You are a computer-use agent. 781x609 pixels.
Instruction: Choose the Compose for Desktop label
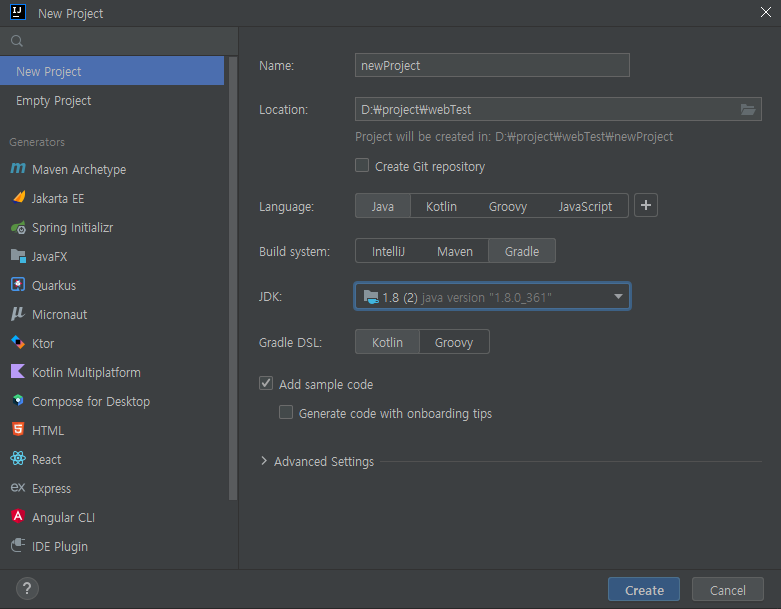[x=91, y=401]
